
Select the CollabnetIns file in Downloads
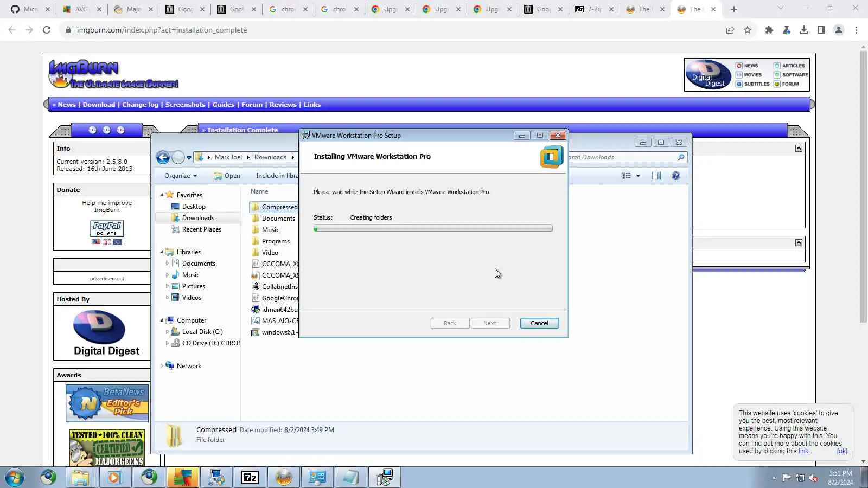point(275,287)
